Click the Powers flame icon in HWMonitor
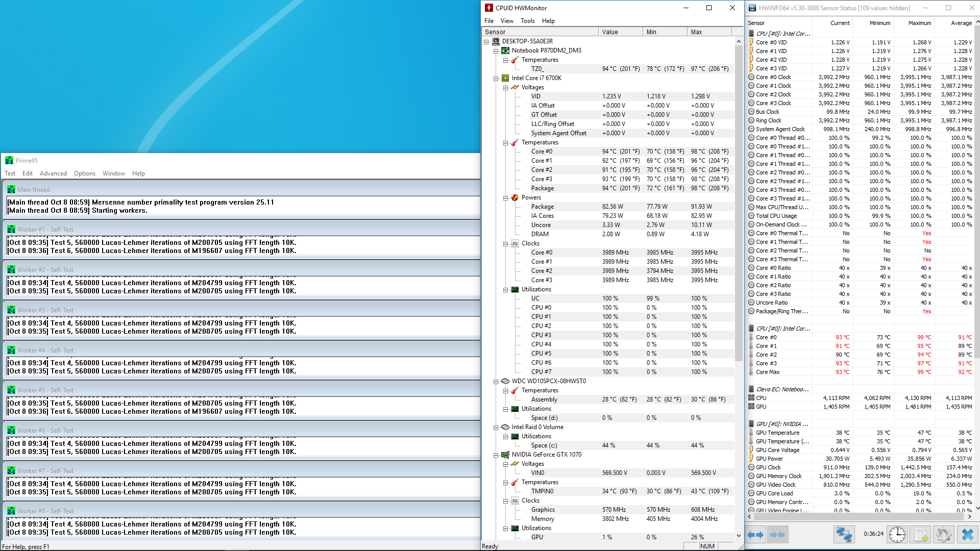Viewport: 980px width, 551px height. click(x=515, y=197)
